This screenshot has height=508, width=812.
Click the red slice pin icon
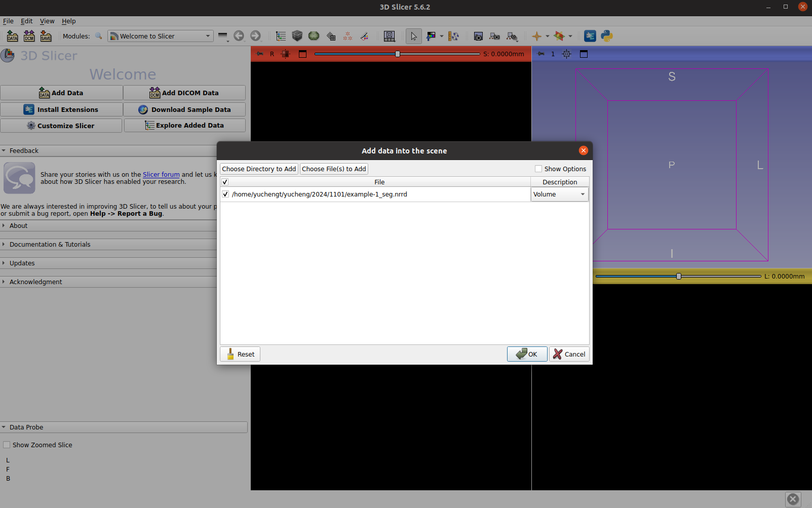[260, 54]
